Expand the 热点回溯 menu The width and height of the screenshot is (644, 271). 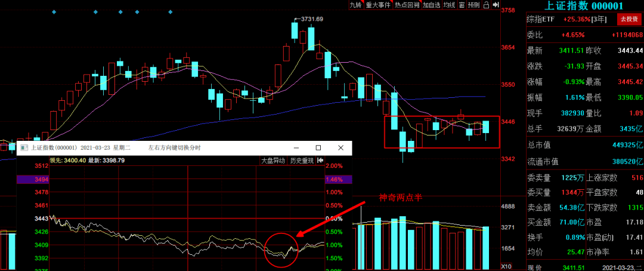[x=407, y=5]
